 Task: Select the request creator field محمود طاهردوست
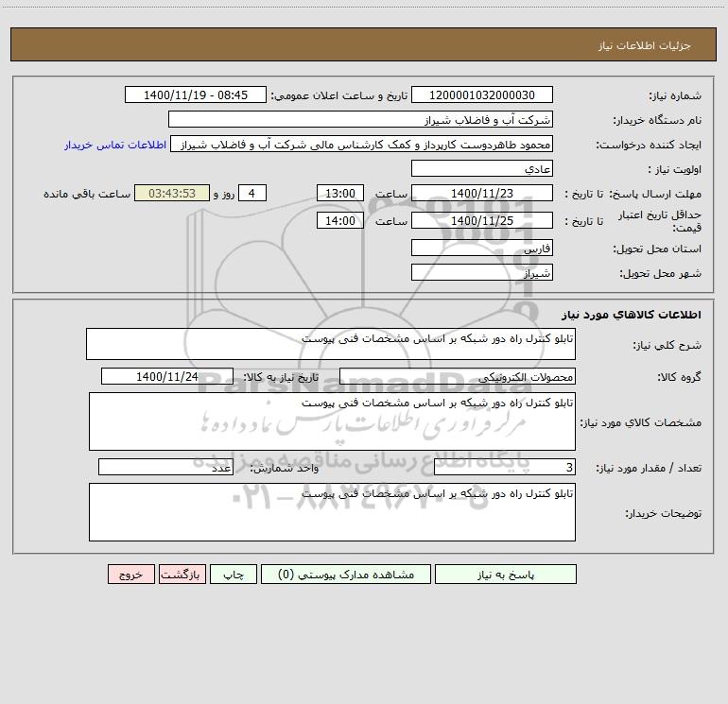[362, 144]
